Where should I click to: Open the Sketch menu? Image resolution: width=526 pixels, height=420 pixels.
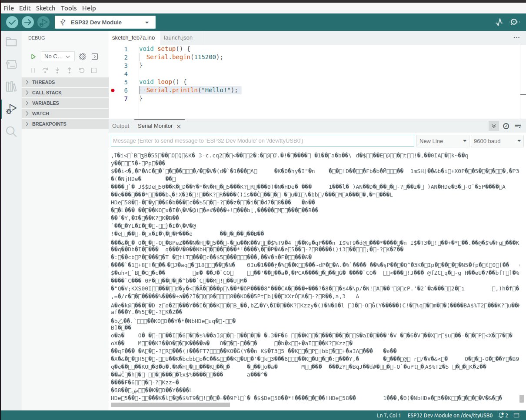pyautogui.click(x=46, y=8)
